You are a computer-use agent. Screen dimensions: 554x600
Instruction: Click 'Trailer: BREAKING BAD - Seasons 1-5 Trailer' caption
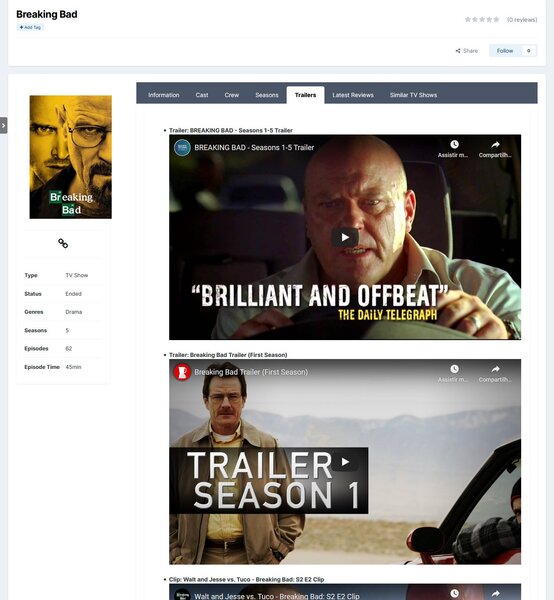tap(231, 130)
